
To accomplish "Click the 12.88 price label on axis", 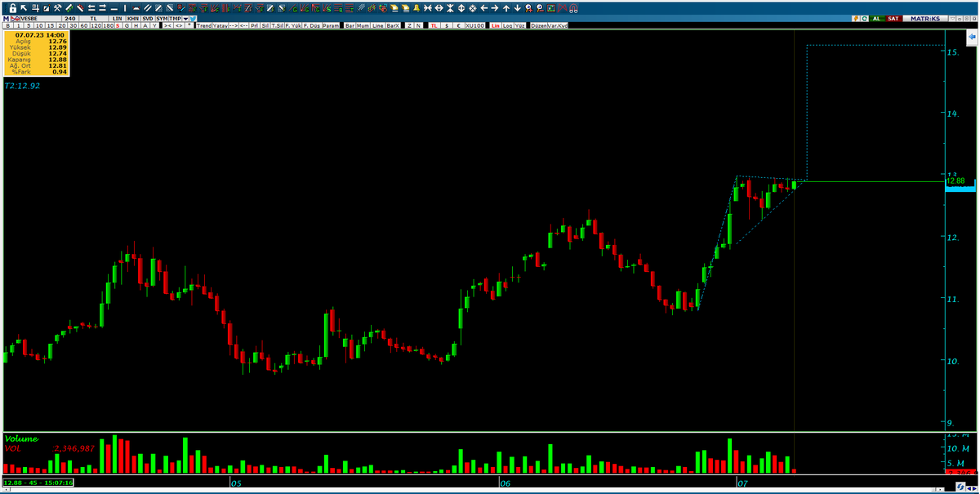I will pyautogui.click(x=955, y=181).
